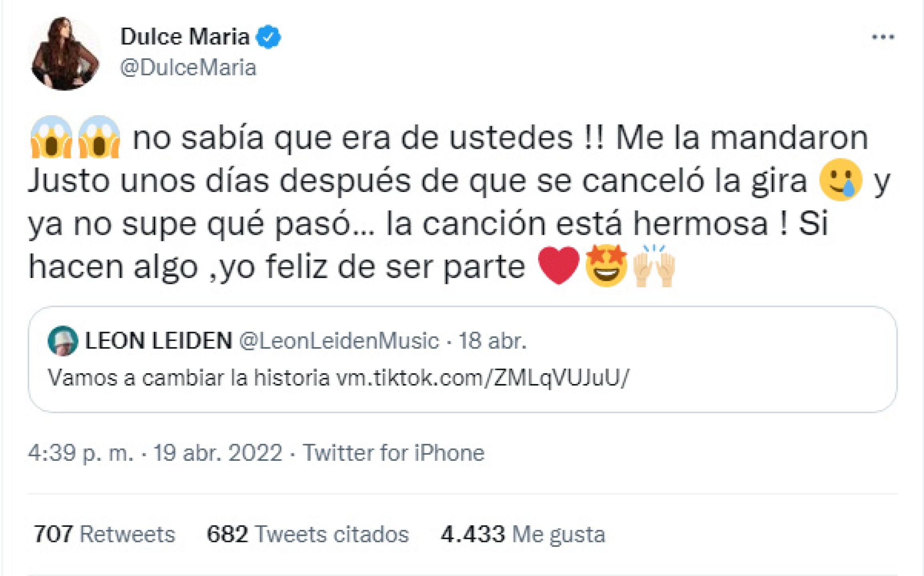
Task: Click the blue verified badge
Action: coord(268,37)
